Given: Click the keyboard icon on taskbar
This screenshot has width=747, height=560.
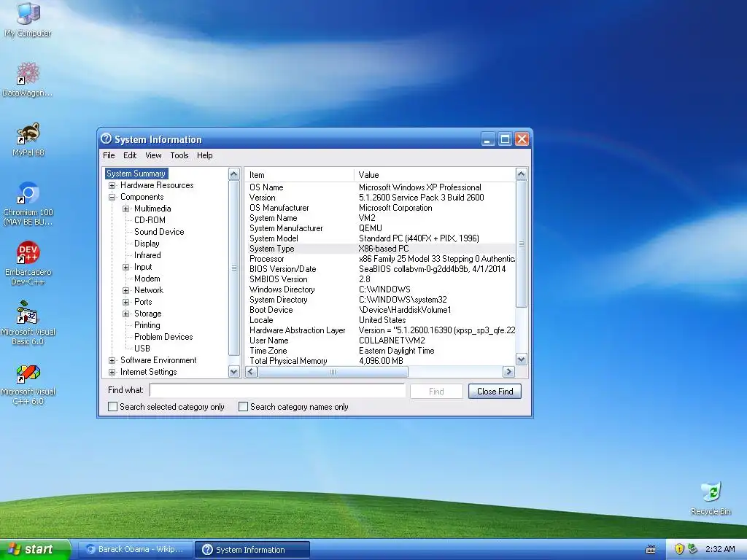Looking at the screenshot, I should 650,550.
